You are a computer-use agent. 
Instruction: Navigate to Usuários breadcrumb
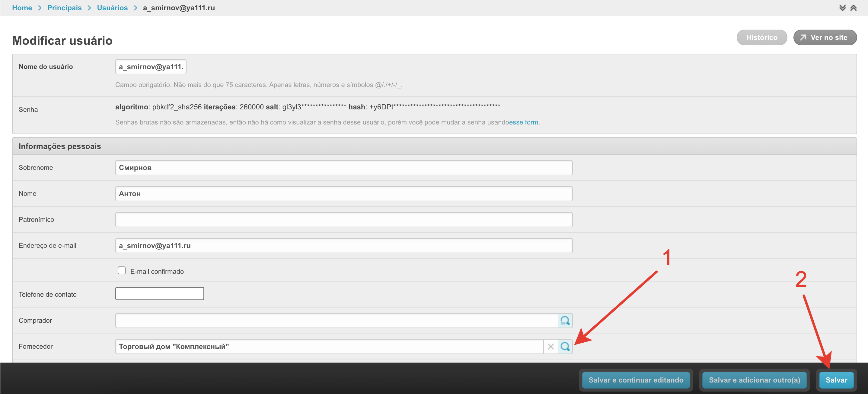point(112,8)
